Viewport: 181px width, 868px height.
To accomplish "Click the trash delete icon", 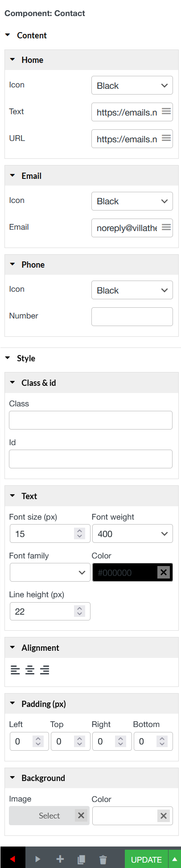I will [x=103, y=859].
